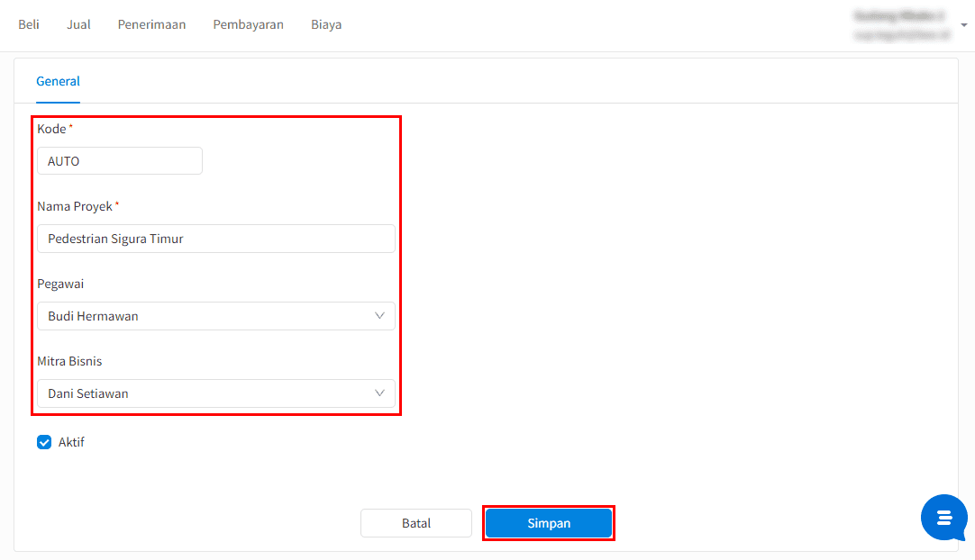Open the chat support bubble icon

point(943,517)
